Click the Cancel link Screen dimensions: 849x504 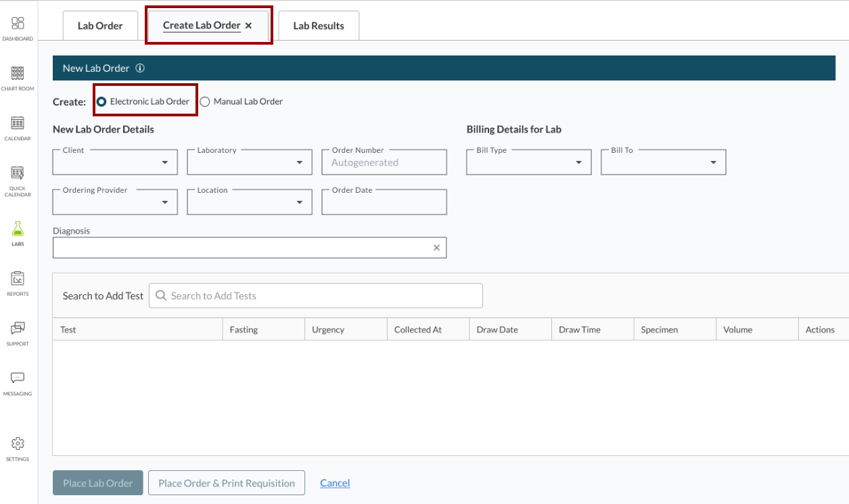[x=335, y=483]
